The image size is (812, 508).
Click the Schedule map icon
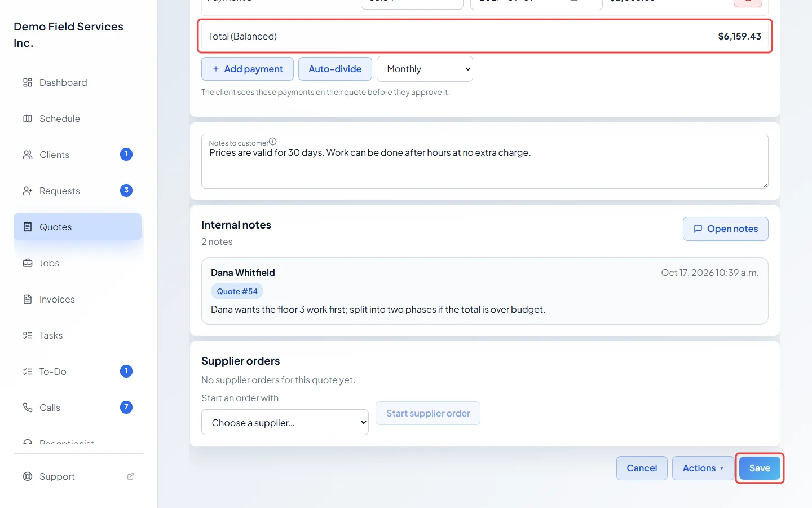pos(28,119)
